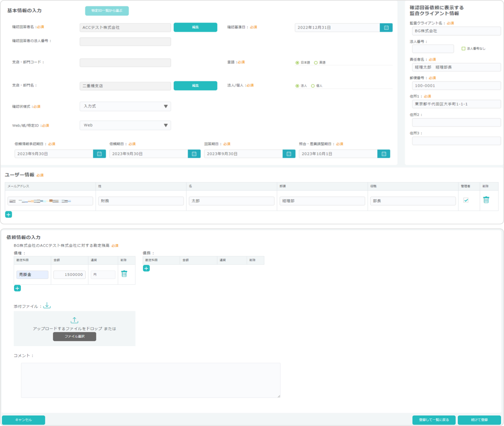Click 登録して一覧に戻る button

coord(434,420)
